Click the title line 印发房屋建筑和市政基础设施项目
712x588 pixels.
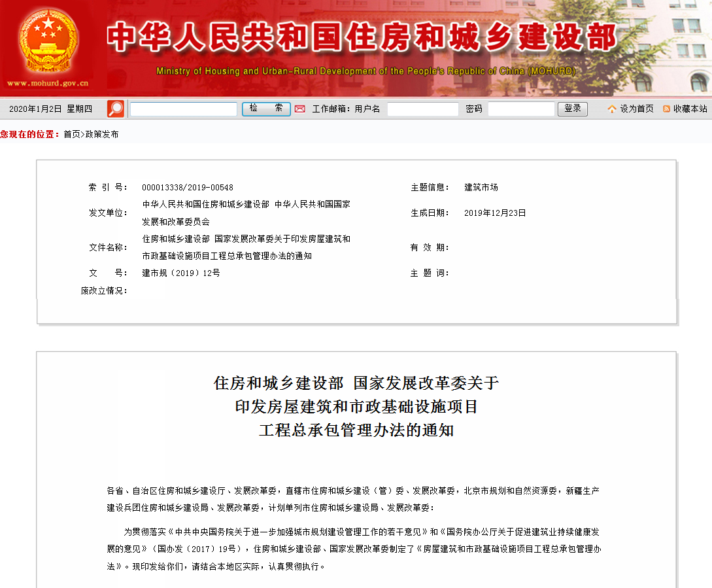356,406
